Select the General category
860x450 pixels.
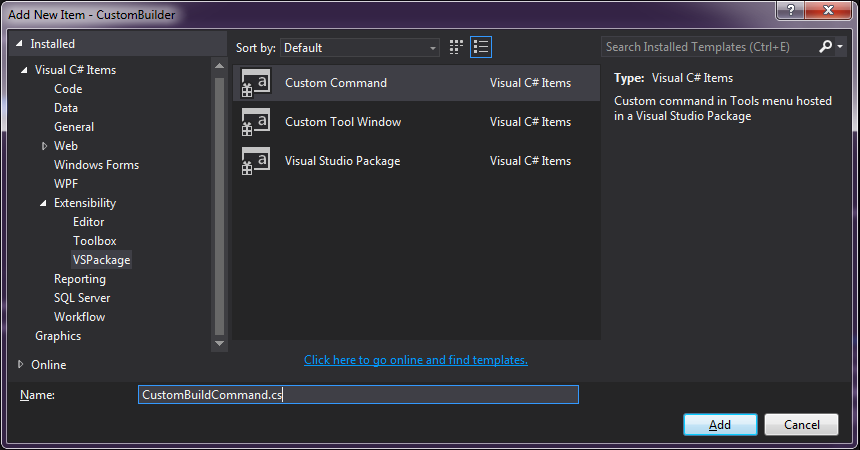pos(74,127)
